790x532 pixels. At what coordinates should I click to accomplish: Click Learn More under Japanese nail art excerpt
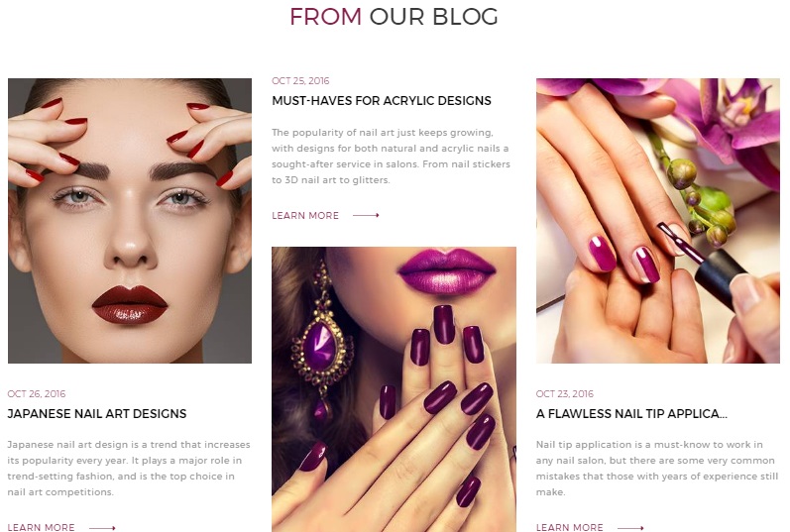42,527
